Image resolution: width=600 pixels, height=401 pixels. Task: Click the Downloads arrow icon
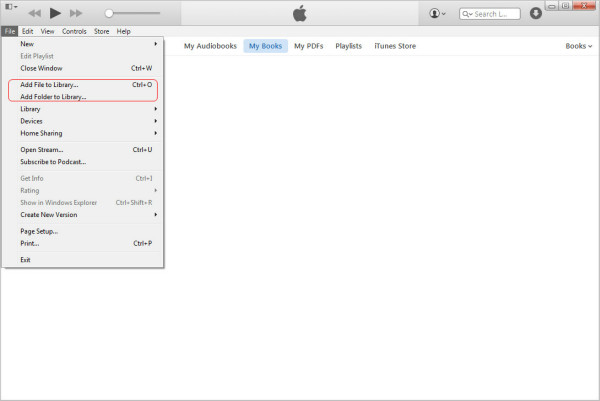(536, 13)
